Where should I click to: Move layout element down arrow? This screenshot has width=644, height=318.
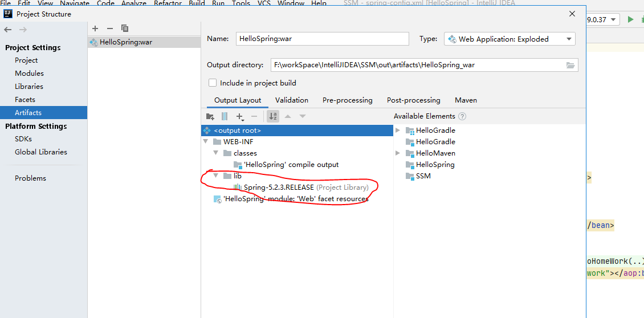(303, 116)
